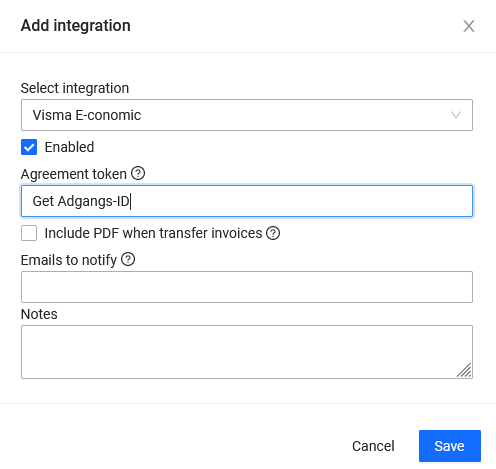496x469 pixels.
Task: Click the chevron arrow in Select integration
Action: pyautogui.click(x=456, y=115)
